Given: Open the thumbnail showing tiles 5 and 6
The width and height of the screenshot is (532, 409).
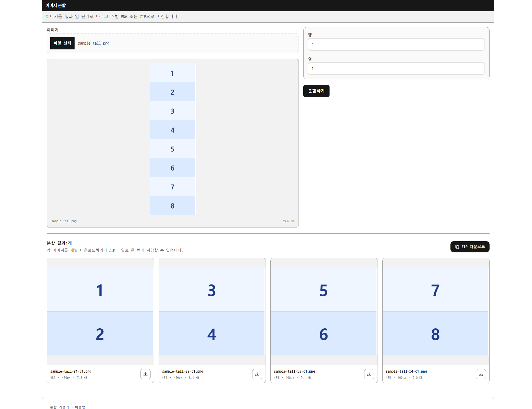Looking at the screenshot, I should [x=323, y=311].
